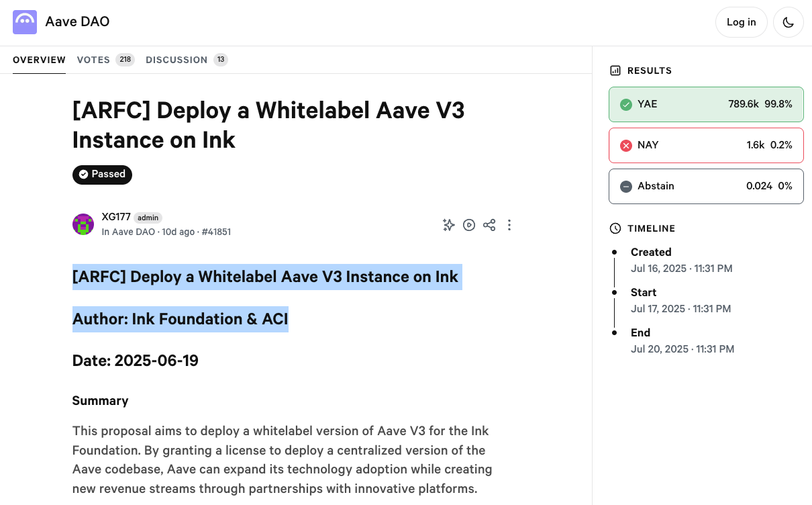Viewport: 812px width, 505px height.
Task: Select the YAE result row
Action: click(x=706, y=104)
